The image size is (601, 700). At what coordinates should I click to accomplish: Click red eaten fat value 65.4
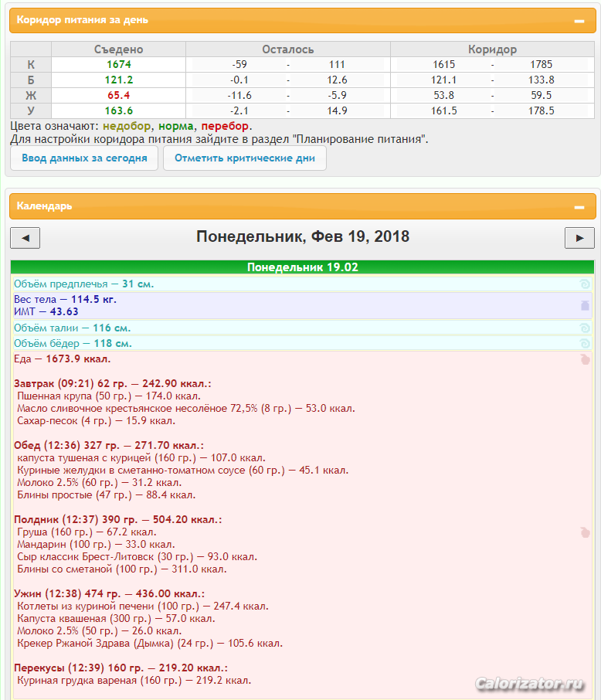(x=119, y=95)
